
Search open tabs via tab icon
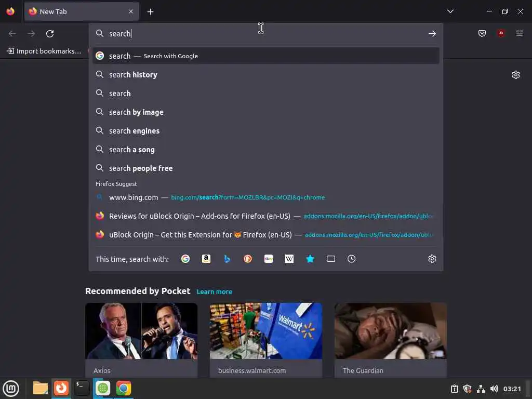click(x=331, y=259)
